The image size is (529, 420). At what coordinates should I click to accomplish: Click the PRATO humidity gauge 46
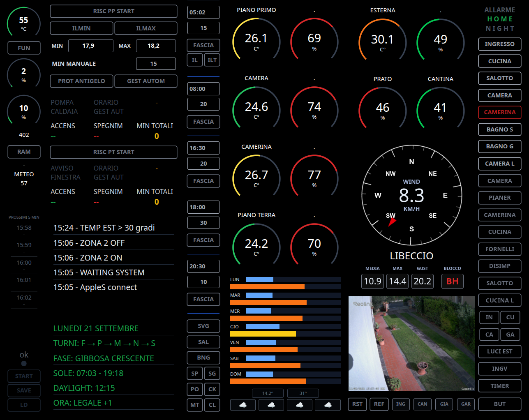click(x=383, y=111)
